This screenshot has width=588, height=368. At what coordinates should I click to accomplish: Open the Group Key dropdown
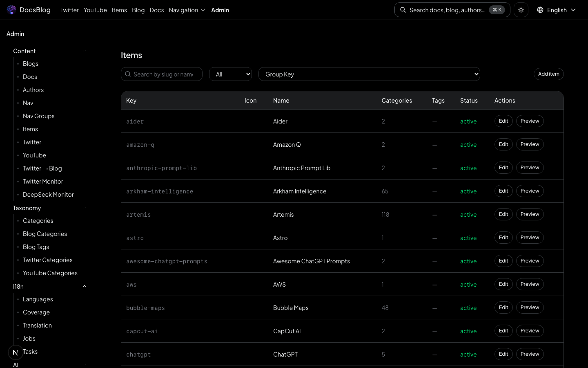(x=369, y=74)
